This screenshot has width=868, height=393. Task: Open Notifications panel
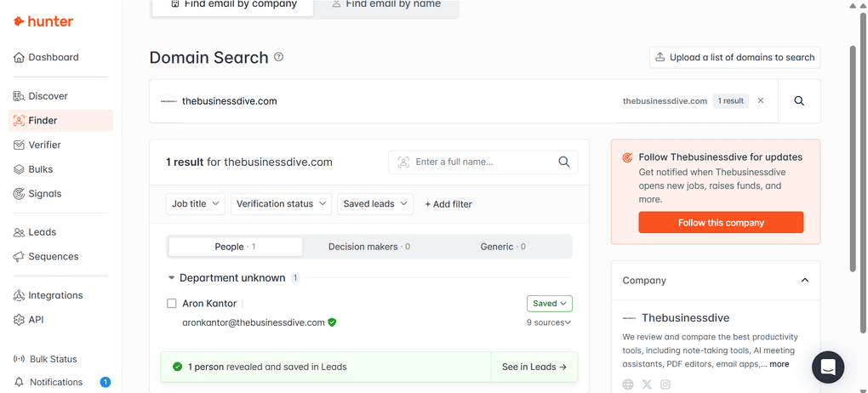[x=49, y=382]
